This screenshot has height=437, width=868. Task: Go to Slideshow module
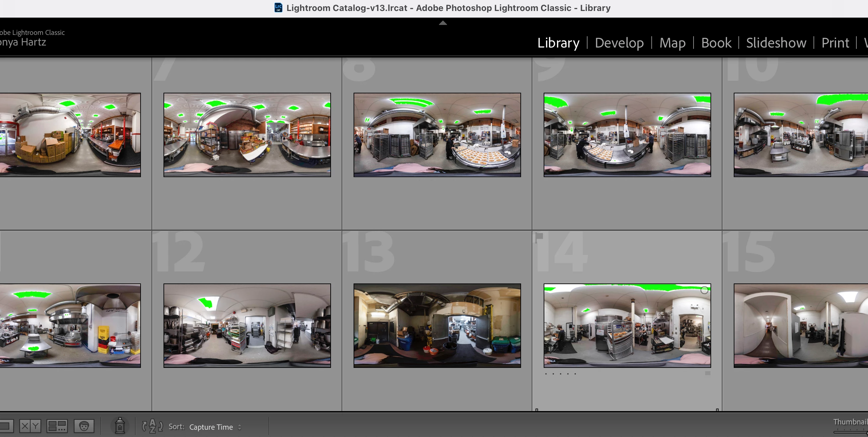[x=776, y=43]
